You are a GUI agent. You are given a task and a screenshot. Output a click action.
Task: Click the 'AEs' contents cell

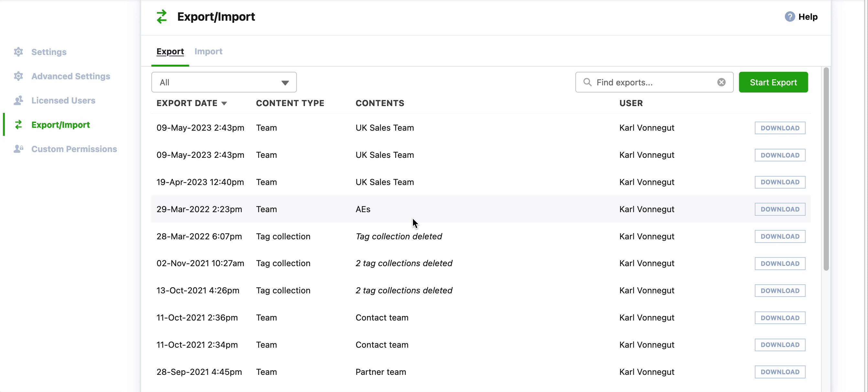click(363, 209)
